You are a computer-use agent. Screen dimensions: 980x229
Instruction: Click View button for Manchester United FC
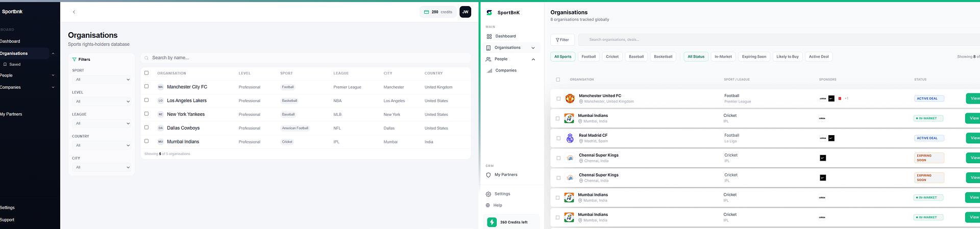[x=973, y=98]
